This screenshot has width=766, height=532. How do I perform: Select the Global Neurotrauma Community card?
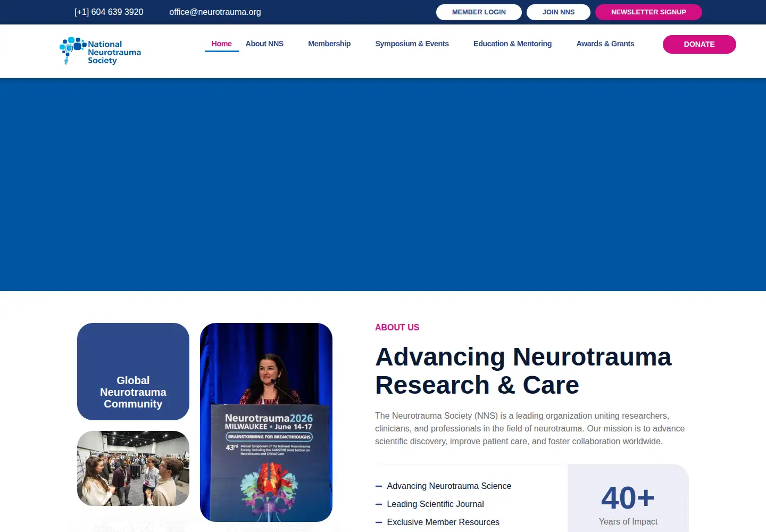133,371
